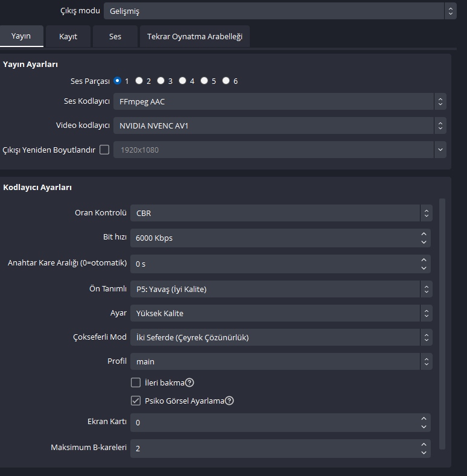Decrease Ekran Kartı value
Viewport: 467px width, 476px height.
pyautogui.click(x=424, y=427)
